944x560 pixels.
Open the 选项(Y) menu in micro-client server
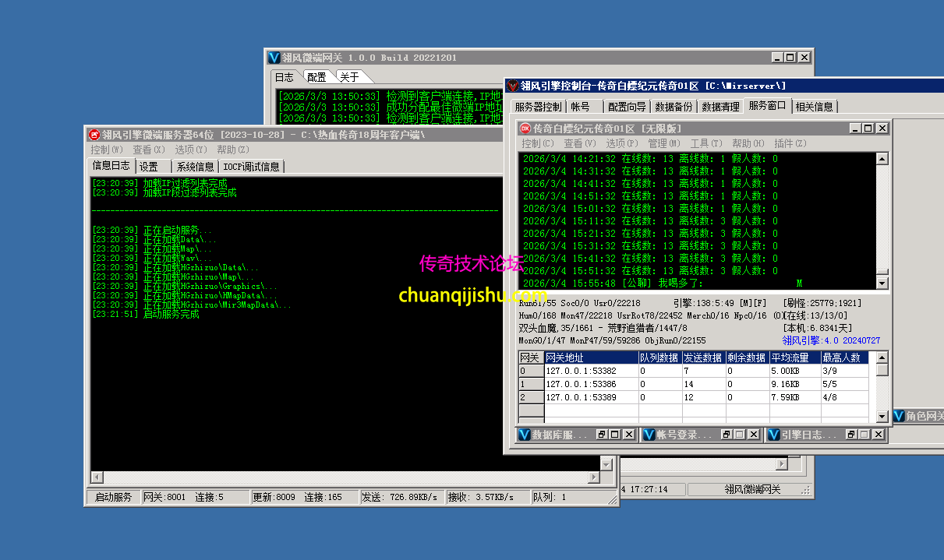point(190,150)
